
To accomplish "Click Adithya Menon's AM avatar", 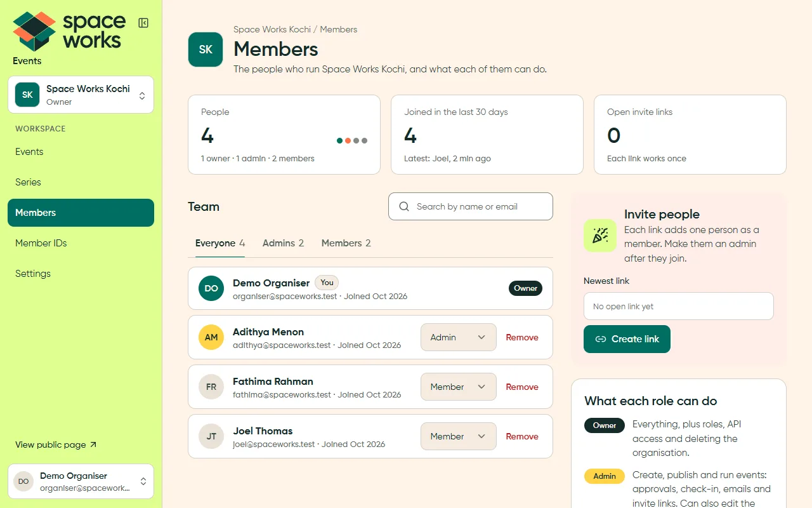I will (211, 337).
